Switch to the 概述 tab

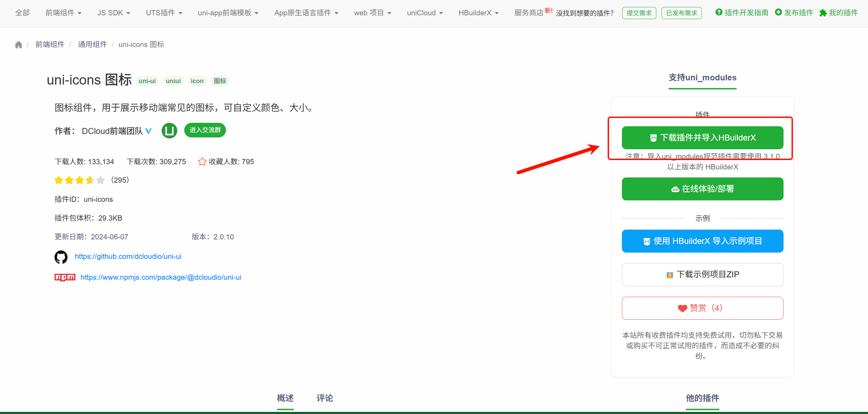pos(285,398)
